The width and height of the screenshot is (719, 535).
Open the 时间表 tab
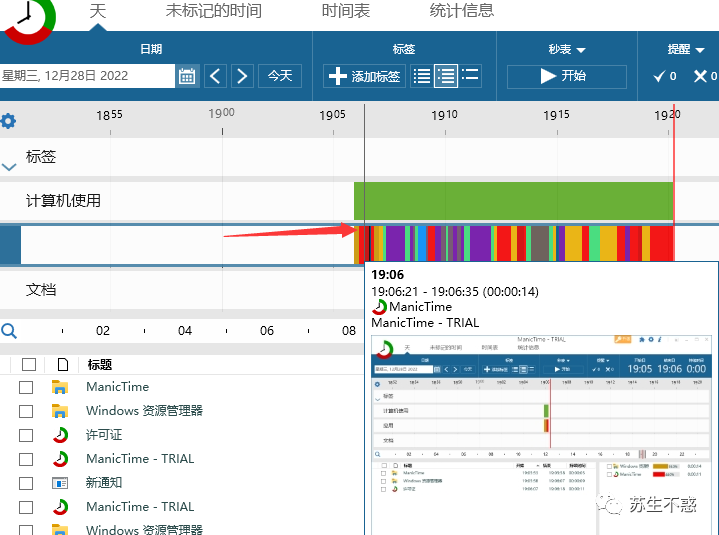click(346, 11)
